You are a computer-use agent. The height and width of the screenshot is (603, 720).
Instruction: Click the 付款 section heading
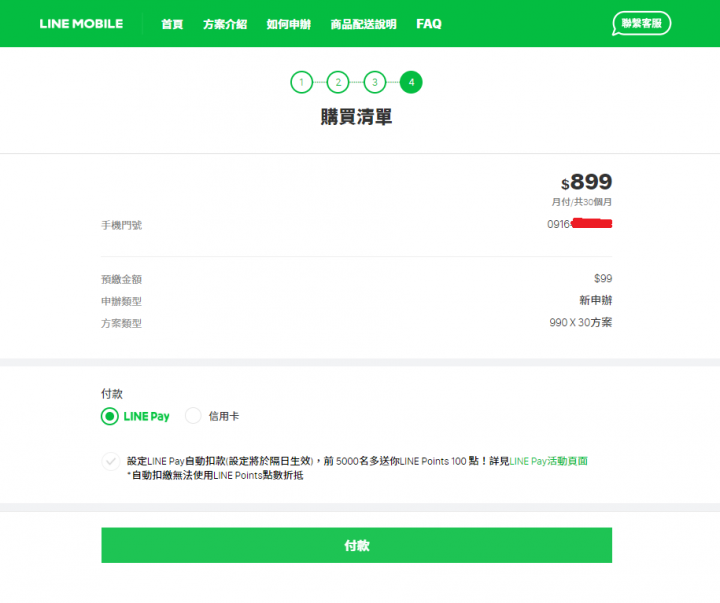pyautogui.click(x=112, y=394)
